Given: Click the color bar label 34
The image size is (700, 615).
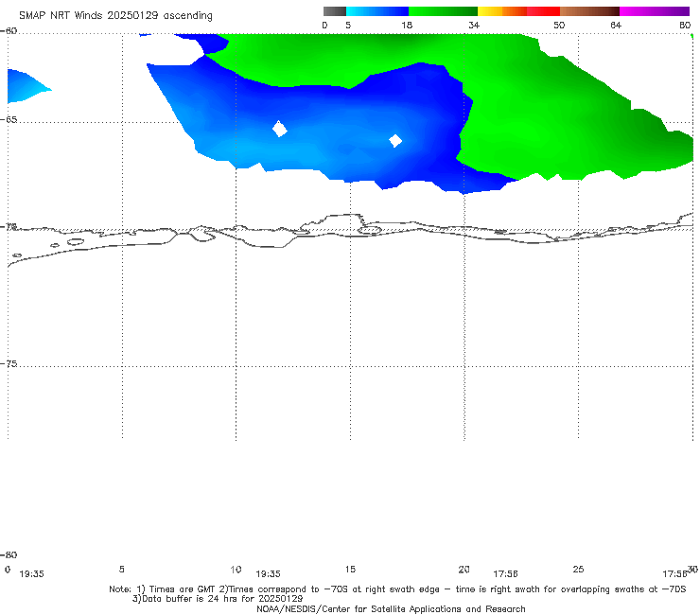Looking at the screenshot, I should pyautogui.click(x=474, y=26).
